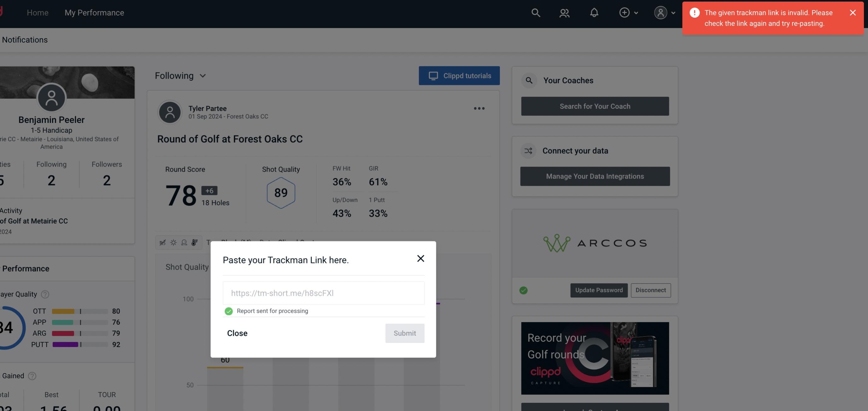The image size is (868, 411).
Task: Click the Manage Your Data Integrations button
Action: (x=595, y=176)
